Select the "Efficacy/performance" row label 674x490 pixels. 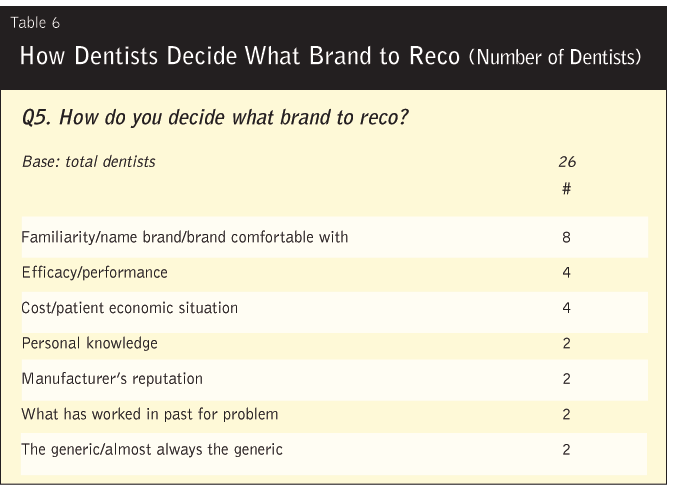(x=94, y=272)
